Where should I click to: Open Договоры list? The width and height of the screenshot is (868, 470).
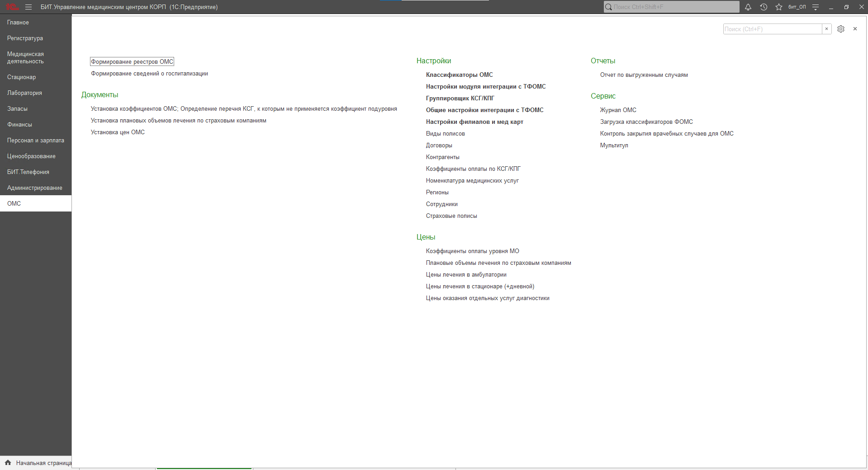(x=439, y=145)
